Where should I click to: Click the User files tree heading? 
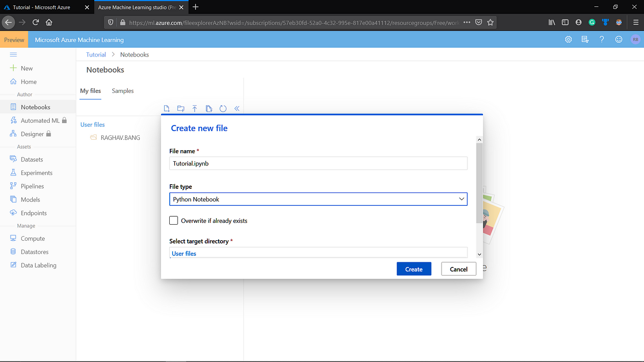point(92,124)
